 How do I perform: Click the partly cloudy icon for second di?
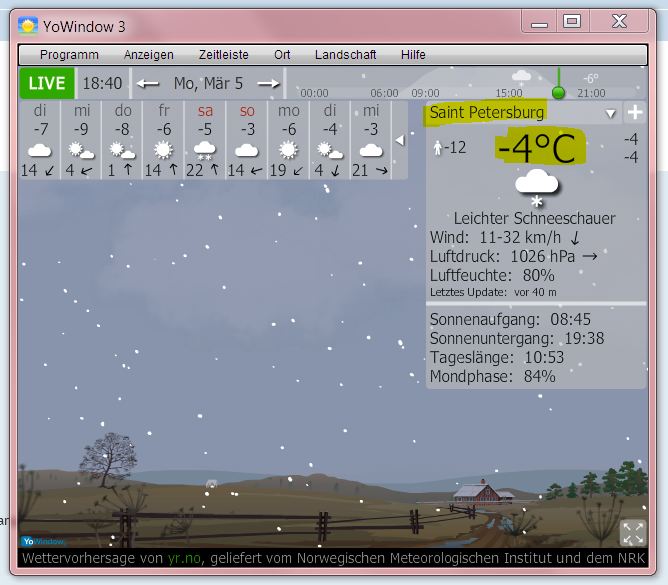coord(330,150)
